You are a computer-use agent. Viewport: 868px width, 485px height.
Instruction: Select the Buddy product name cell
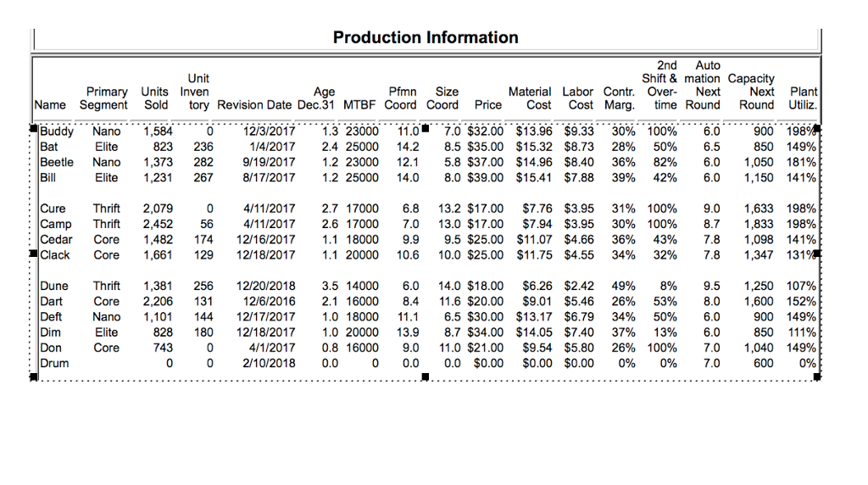(57, 132)
